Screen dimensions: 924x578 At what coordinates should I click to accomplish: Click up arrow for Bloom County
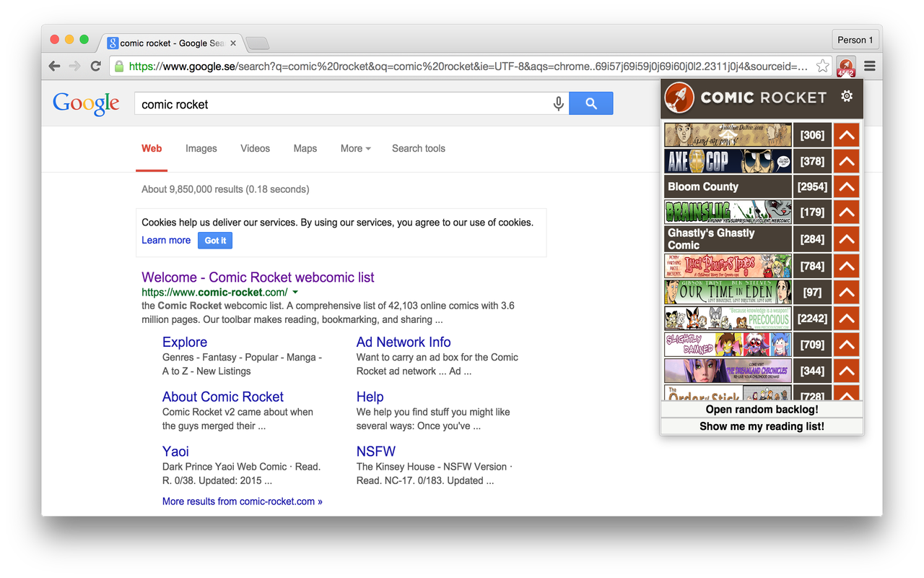click(x=846, y=187)
